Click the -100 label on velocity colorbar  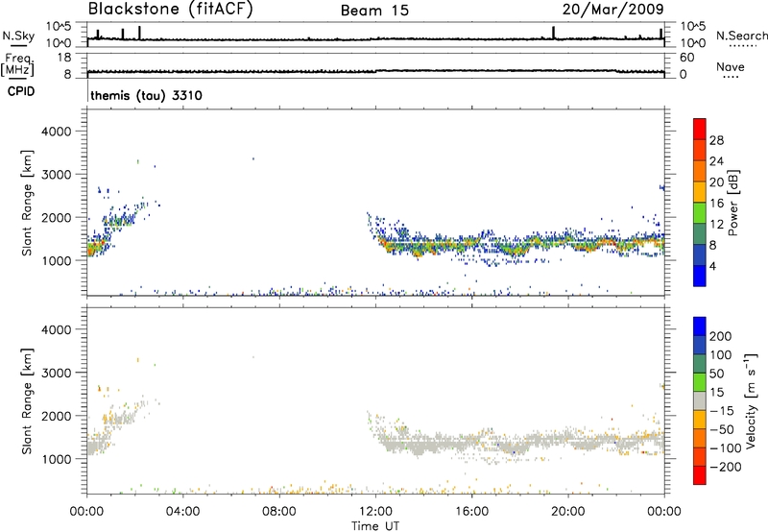(726, 447)
